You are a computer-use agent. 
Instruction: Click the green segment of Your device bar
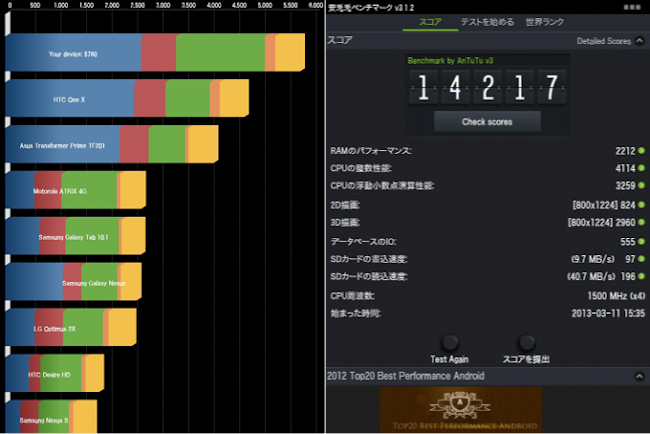click(221, 53)
